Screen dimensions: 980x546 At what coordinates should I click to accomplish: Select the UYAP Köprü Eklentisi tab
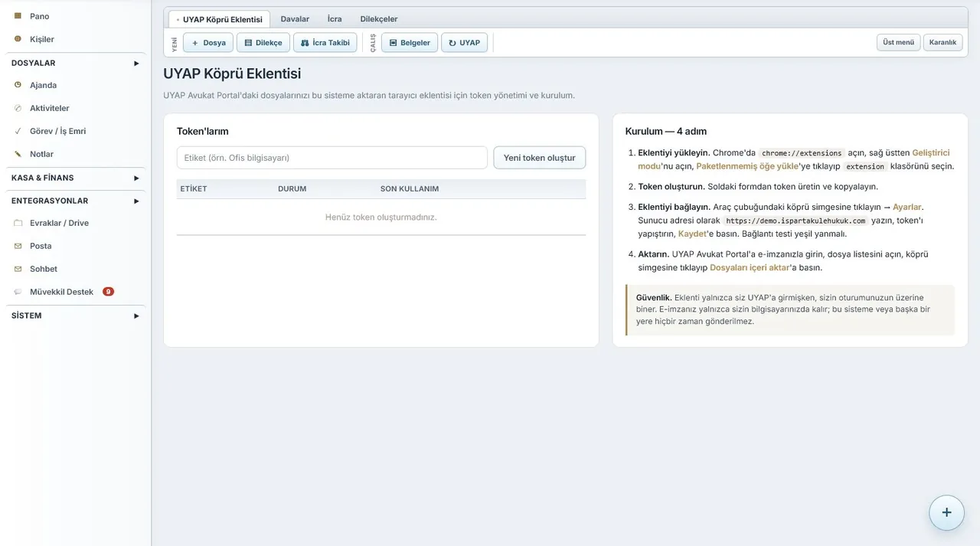219,19
